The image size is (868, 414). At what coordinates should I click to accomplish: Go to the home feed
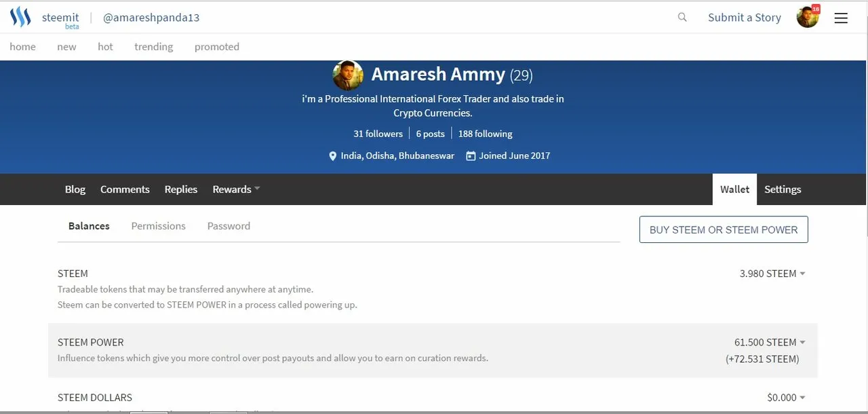click(x=22, y=47)
